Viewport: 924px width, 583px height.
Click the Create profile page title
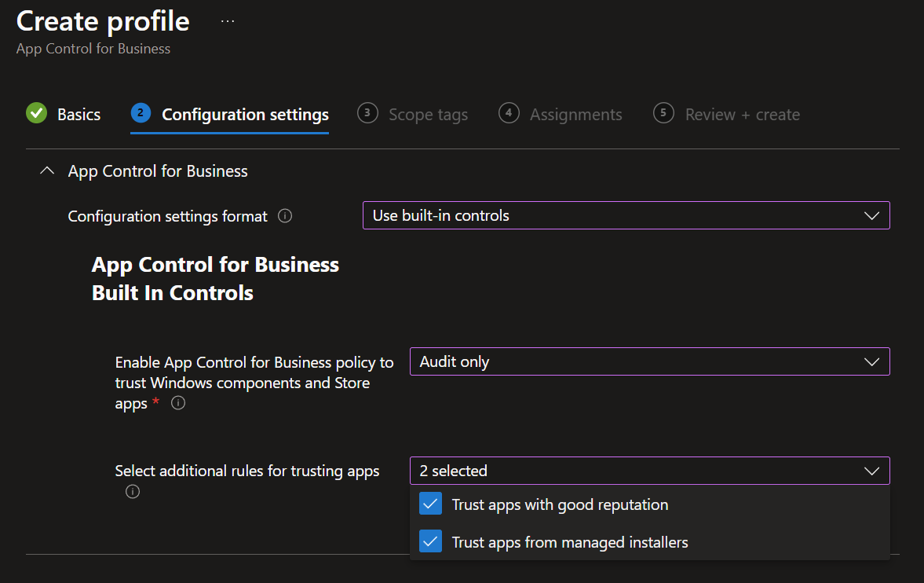coord(103,21)
